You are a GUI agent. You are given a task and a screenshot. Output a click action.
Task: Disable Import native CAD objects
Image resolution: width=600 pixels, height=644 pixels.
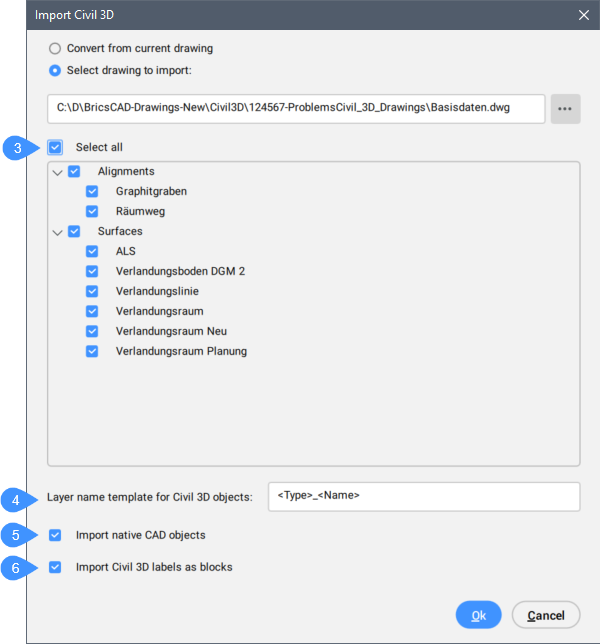point(56,535)
